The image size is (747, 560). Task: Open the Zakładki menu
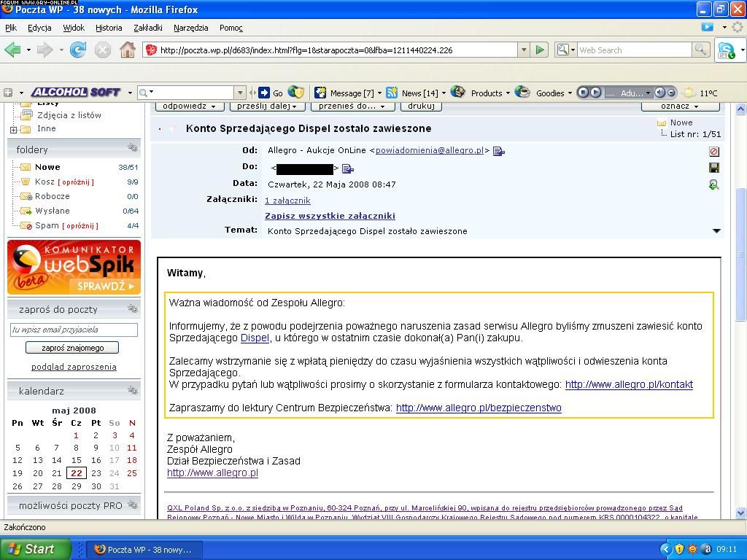click(x=147, y=28)
